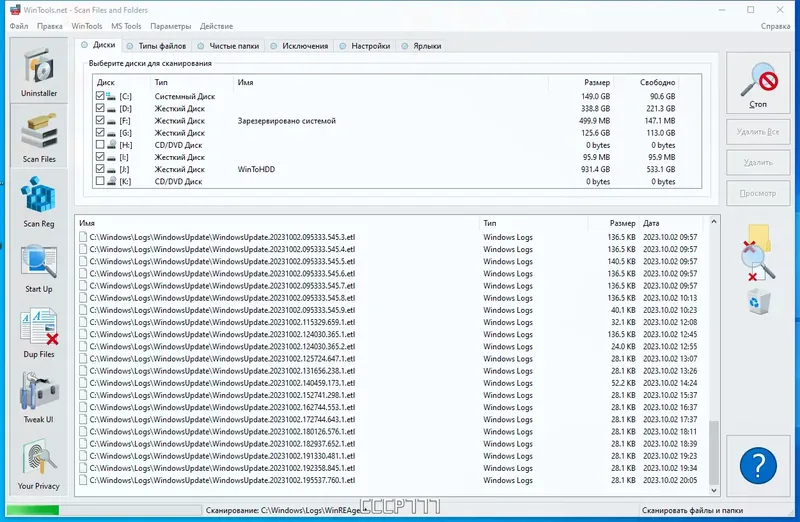
Task: Click file icon of WindowsUpdate.20231002.195537.760.1.etl
Action: point(83,480)
